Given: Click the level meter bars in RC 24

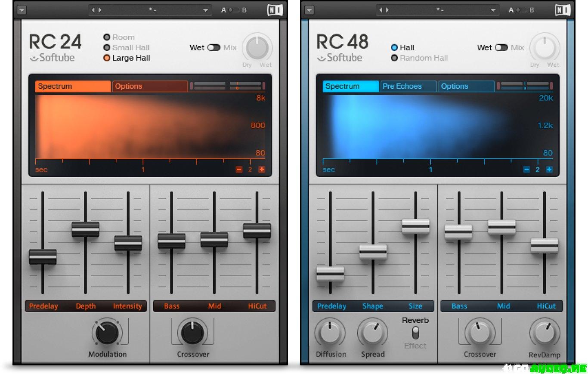Looking at the screenshot, I should point(228,86).
